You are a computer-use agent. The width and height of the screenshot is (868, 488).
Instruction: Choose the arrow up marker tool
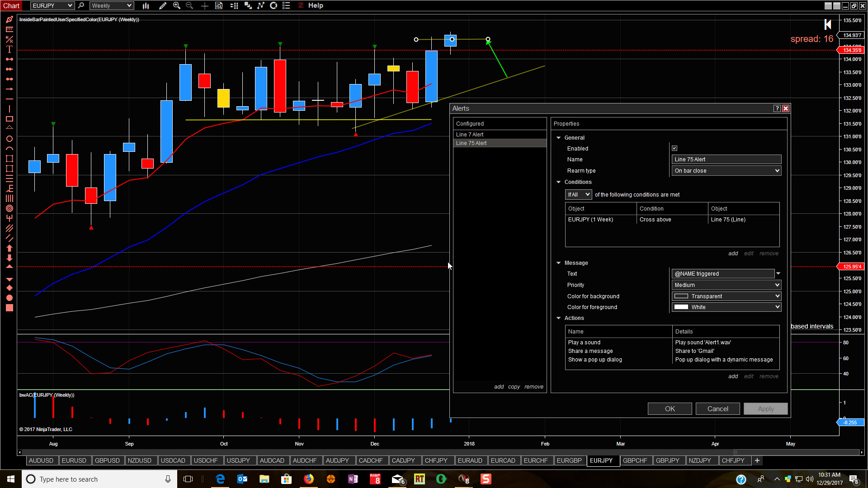tap(9, 248)
